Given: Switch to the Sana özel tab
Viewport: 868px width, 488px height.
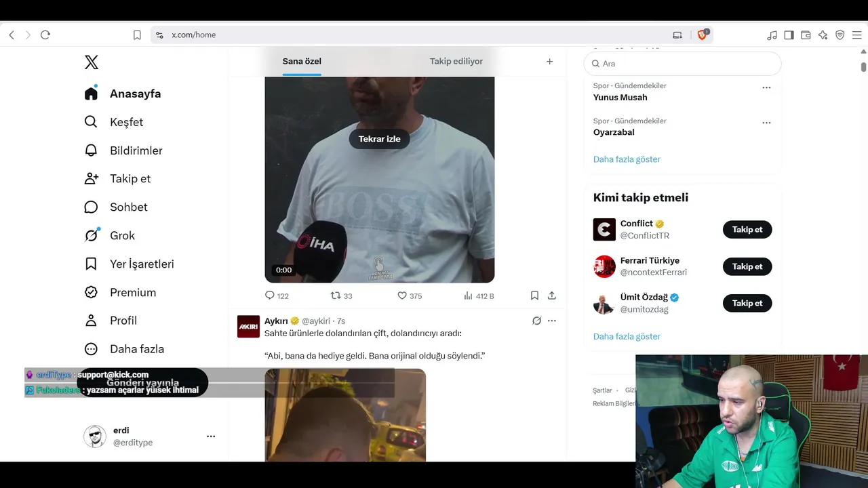Looking at the screenshot, I should (x=302, y=61).
